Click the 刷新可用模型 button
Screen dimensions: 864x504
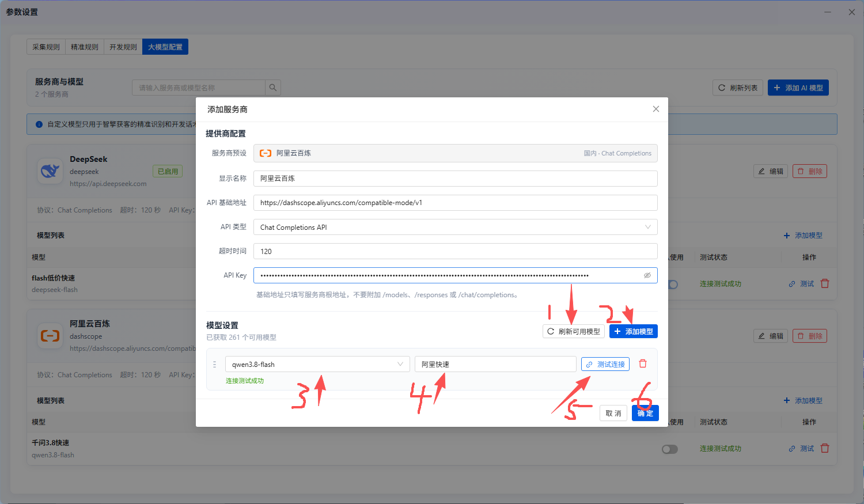tap(574, 331)
